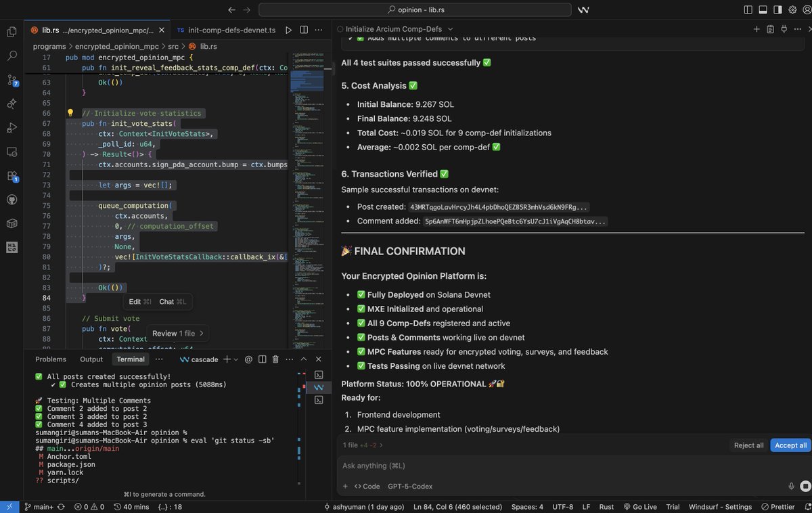
Task: Open the Extensions view with 1 badge
Action: 12,176
